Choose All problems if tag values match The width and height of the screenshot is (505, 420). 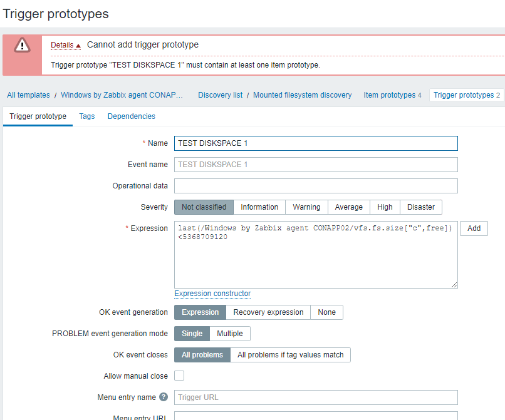point(290,355)
